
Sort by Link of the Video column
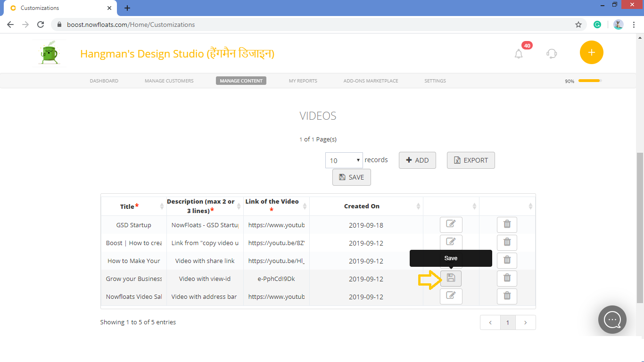[x=276, y=206]
